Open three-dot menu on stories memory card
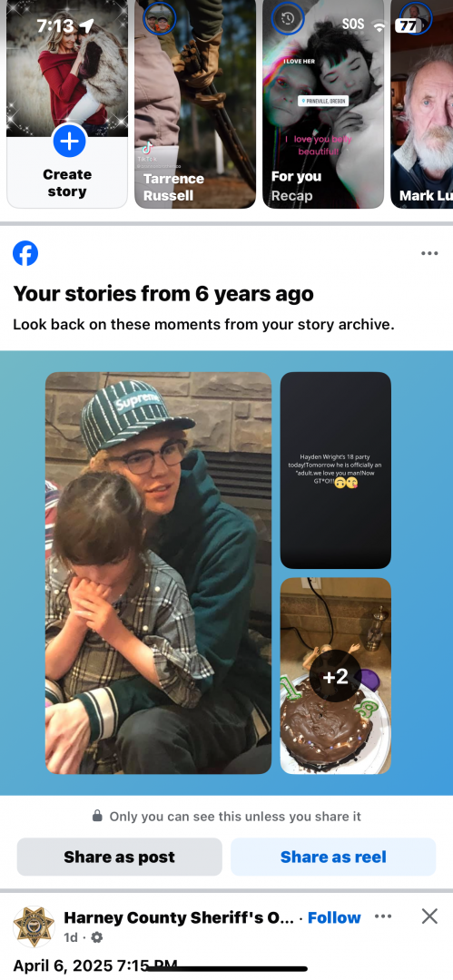Viewport: 453px width, 980px height. click(x=429, y=253)
